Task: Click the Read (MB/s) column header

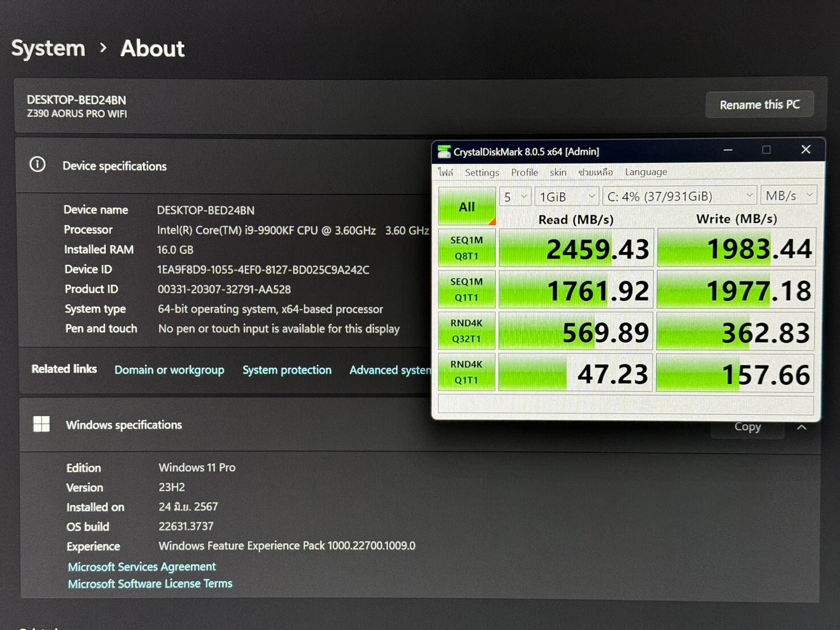Action: click(x=576, y=219)
